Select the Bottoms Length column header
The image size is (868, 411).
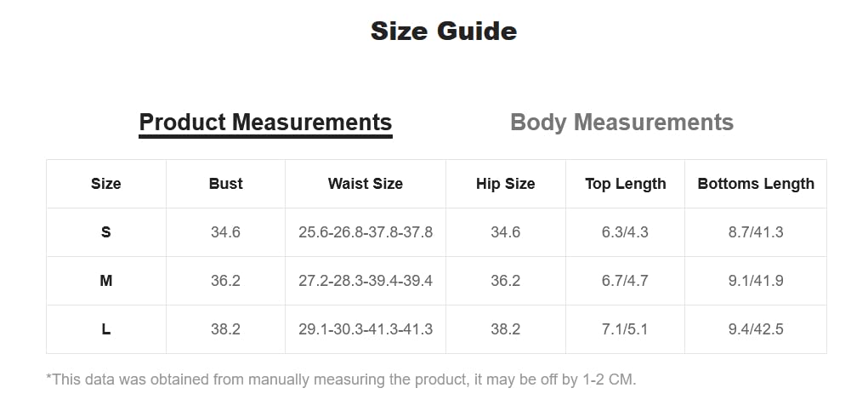tap(756, 184)
